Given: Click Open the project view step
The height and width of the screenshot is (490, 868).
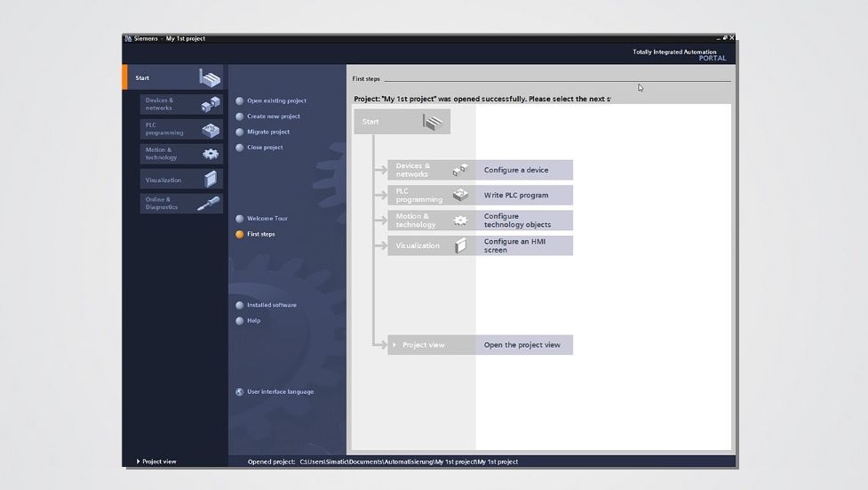Looking at the screenshot, I should pos(524,345).
